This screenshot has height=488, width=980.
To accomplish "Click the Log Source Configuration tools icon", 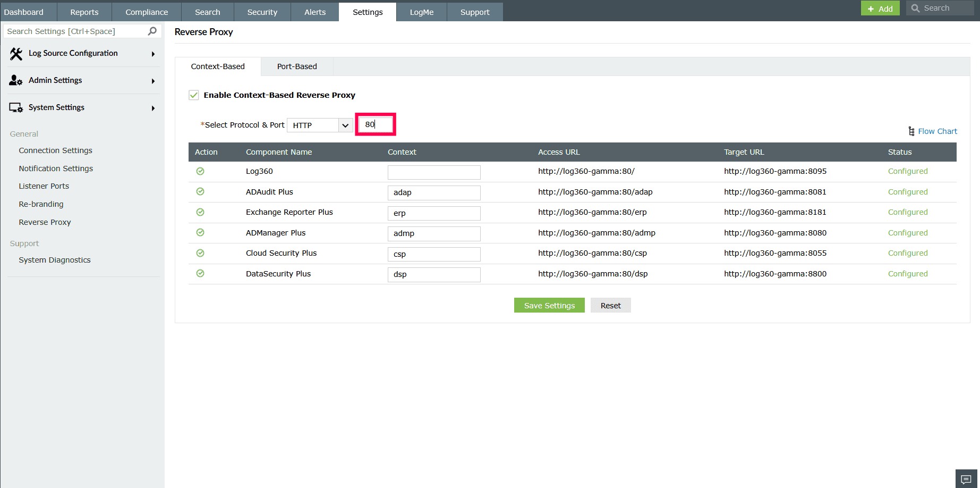I will pyautogui.click(x=16, y=54).
